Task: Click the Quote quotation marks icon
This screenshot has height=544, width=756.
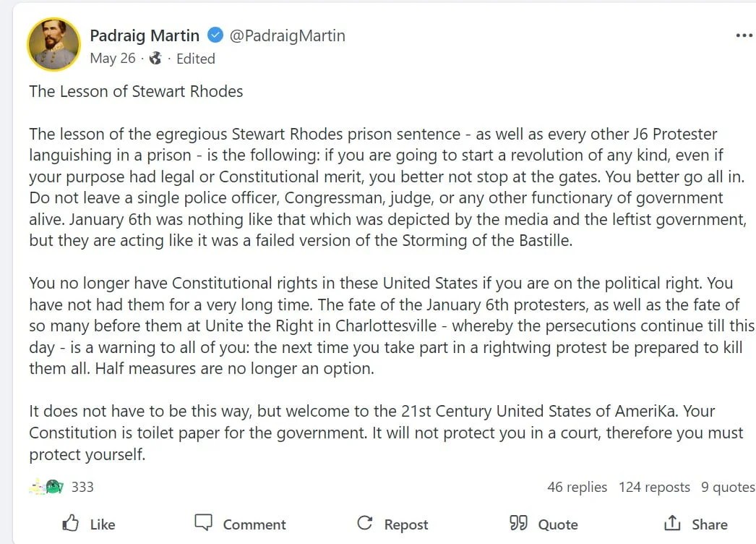Action: (518, 523)
